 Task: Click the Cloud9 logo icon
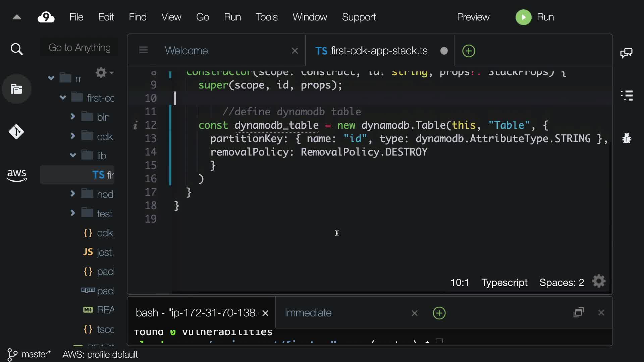click(46, 17)
